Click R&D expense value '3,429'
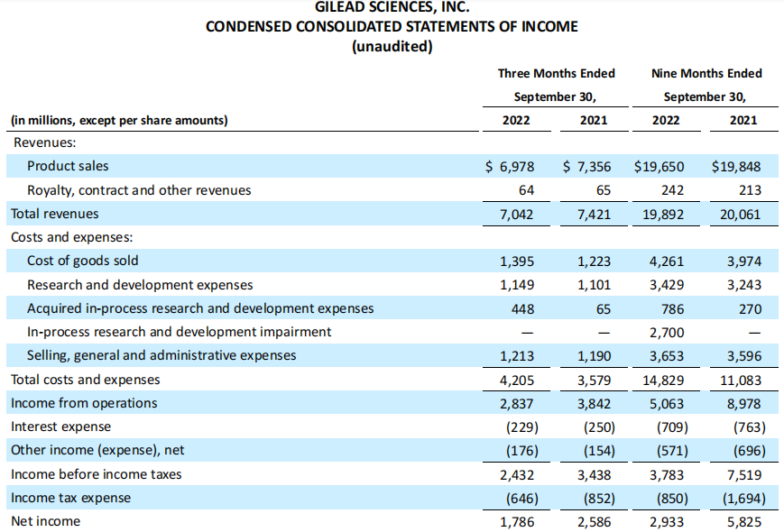The image size is (784, 532). tap(667, 285)
